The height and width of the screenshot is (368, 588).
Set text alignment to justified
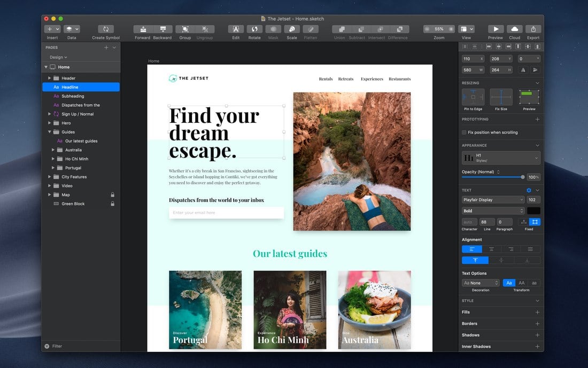tap(530, 249)
